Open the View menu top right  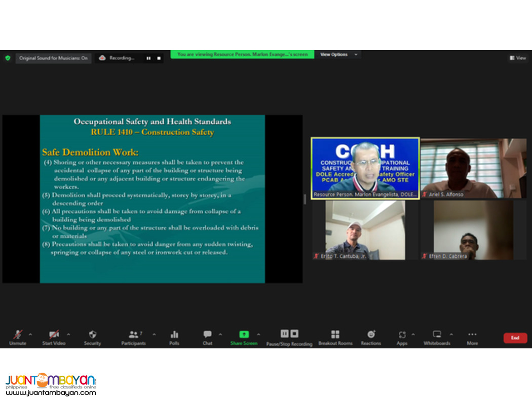click(517, 58)
